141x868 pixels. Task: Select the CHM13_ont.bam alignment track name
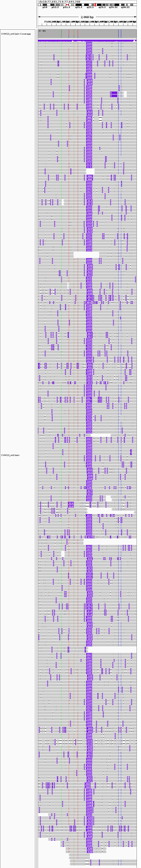pos(10,455)
